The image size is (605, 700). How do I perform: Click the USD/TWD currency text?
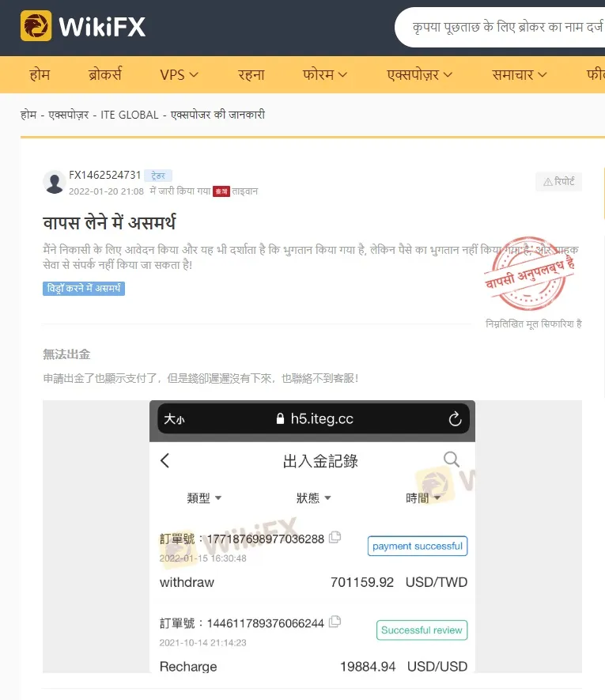point(437,583)
